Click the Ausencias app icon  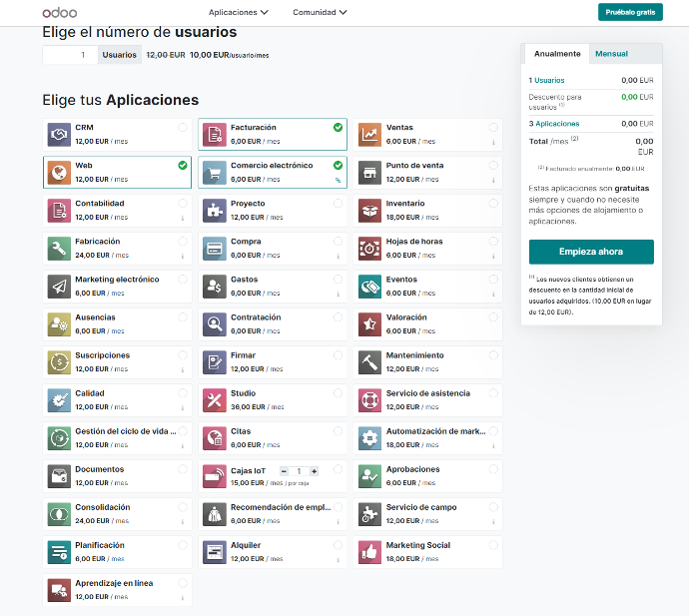(59, 324)
